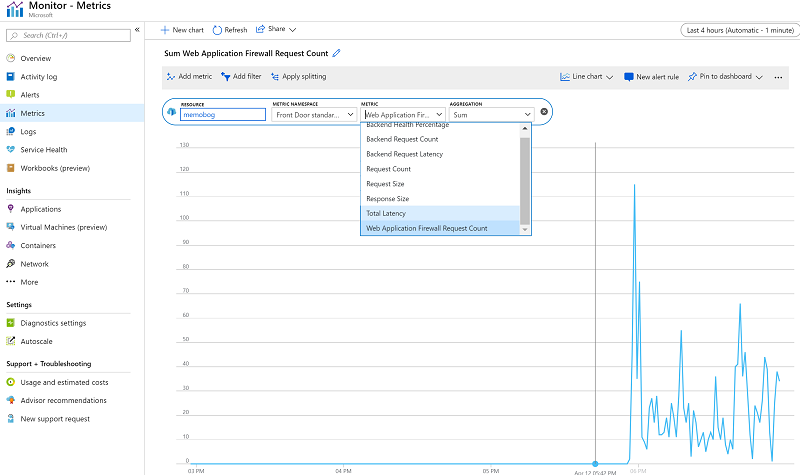The width and height of the screenshot is (800, 475).
Task: Collapse the sidebar with double chevron
Action: coord(137,30)
